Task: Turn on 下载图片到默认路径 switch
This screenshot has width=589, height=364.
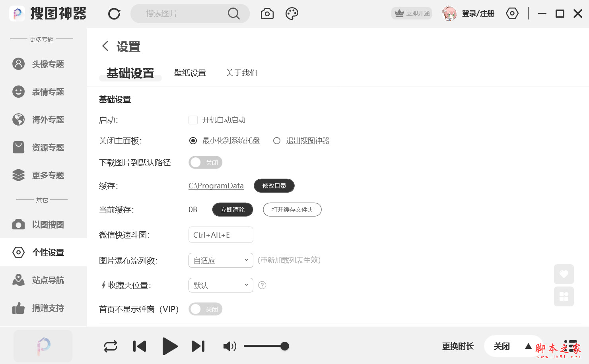Action: tap(205, 162)
